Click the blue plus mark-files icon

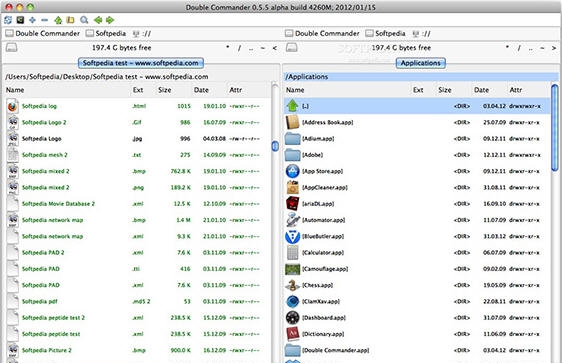tap(32, 20)
